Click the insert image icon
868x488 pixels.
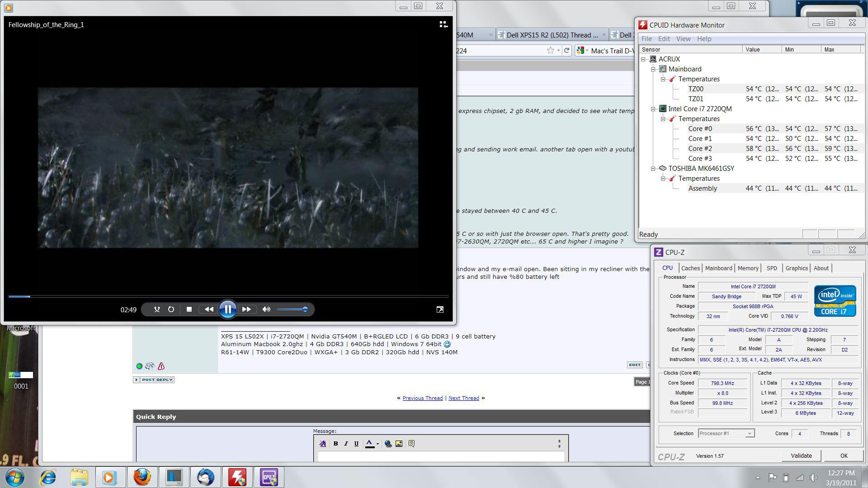399,444
